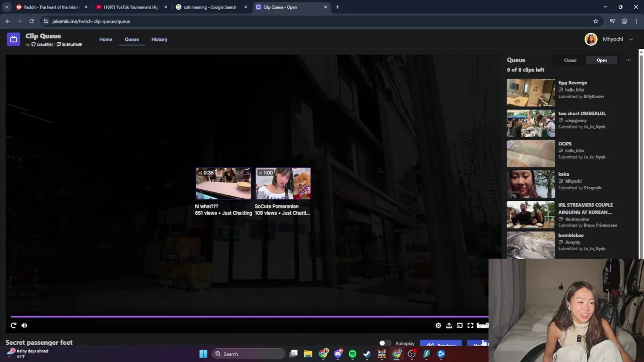Toggle the Autoplay switch
The width and height of the screenshot is (644, 362).
pos(385,344)
